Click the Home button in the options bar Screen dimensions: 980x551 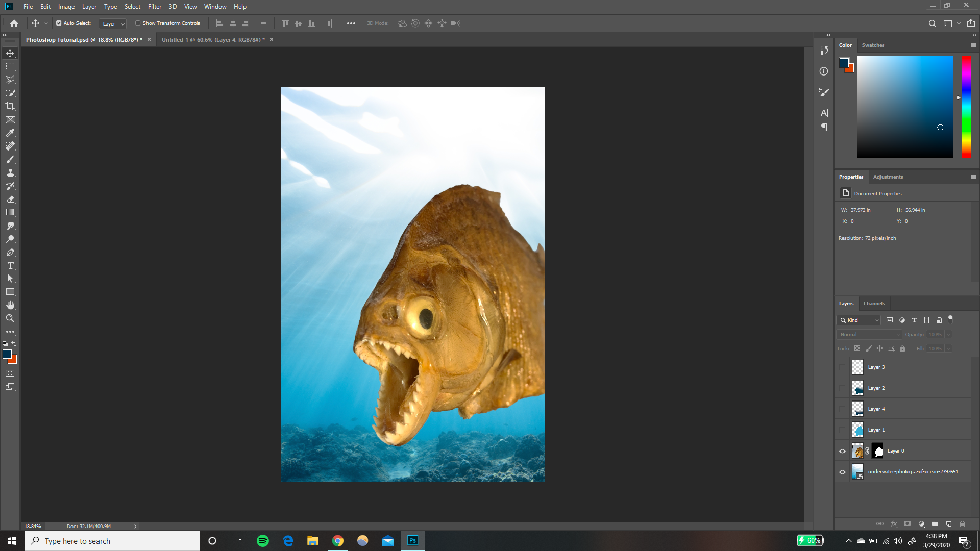(13, 23)
